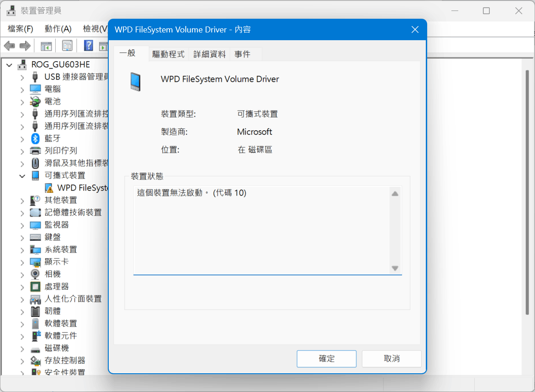Open Help via the question mark icon
535x392 pixels.
[x=88, y=45]
